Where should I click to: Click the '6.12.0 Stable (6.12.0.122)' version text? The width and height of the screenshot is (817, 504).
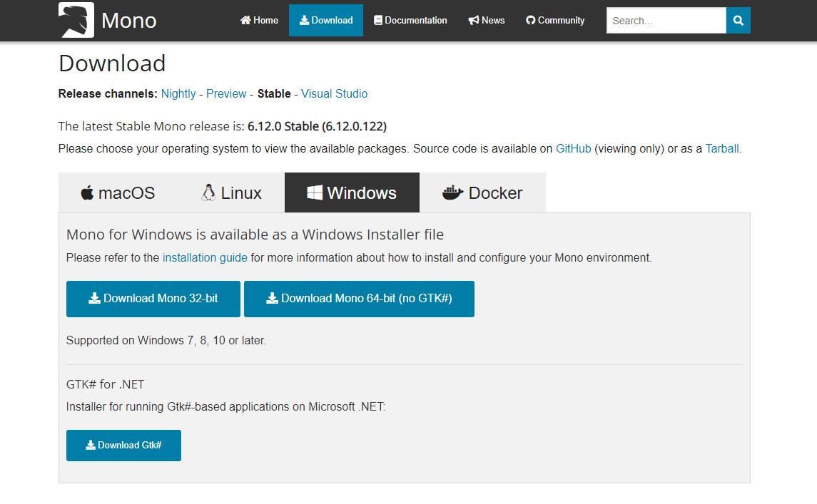click(317, 126)
